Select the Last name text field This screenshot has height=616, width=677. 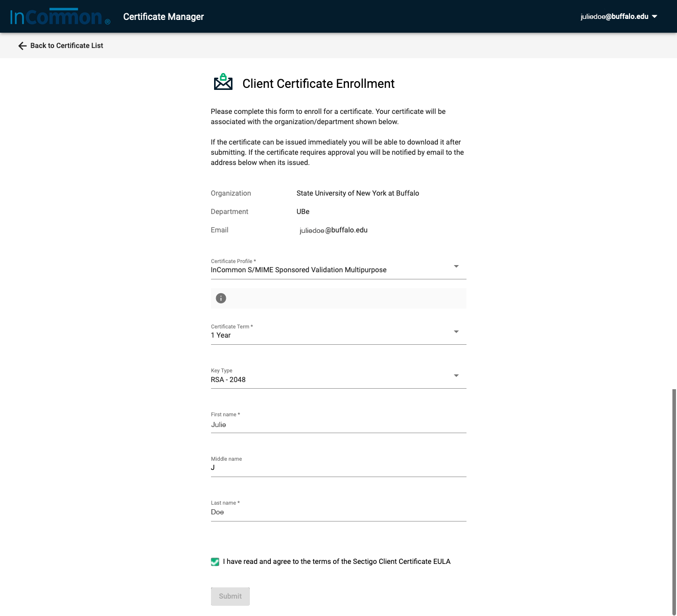coord(338,512)
